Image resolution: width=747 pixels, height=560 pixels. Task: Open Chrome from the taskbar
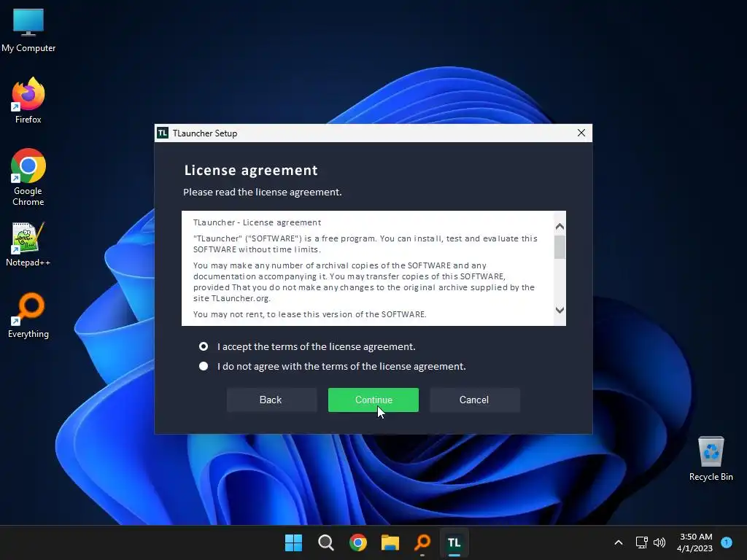(x=357, y=542)
